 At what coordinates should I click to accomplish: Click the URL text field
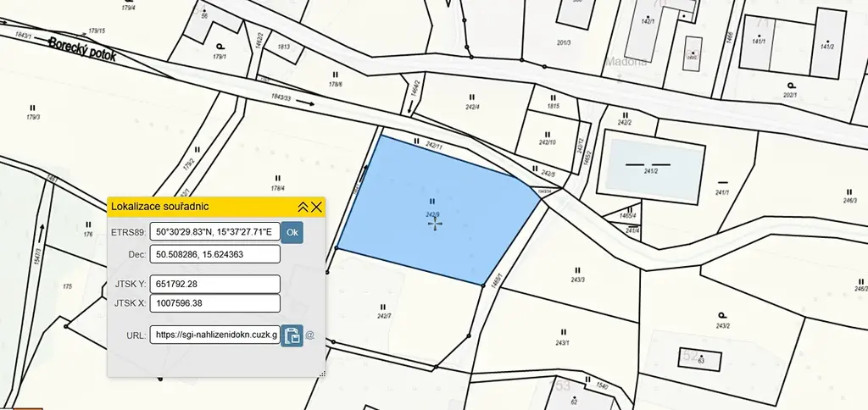pyautogui.click(x=214, y=335)
